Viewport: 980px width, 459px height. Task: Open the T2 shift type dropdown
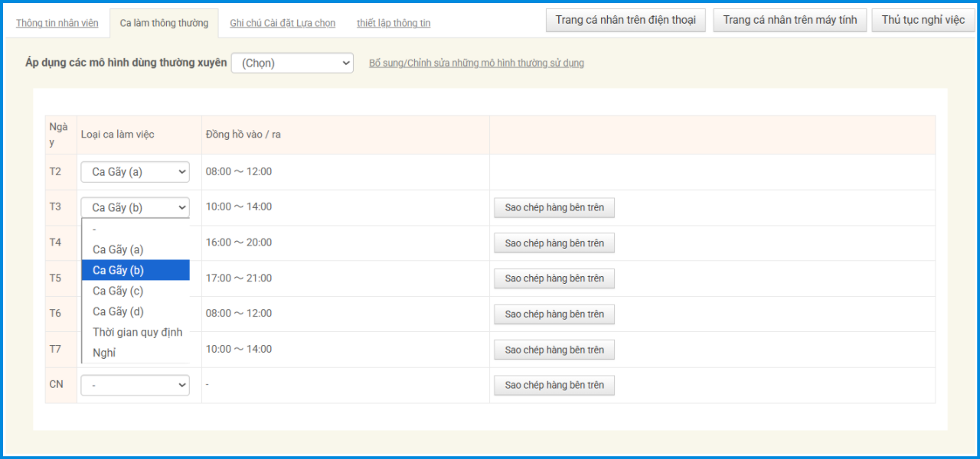click(135, 172)
